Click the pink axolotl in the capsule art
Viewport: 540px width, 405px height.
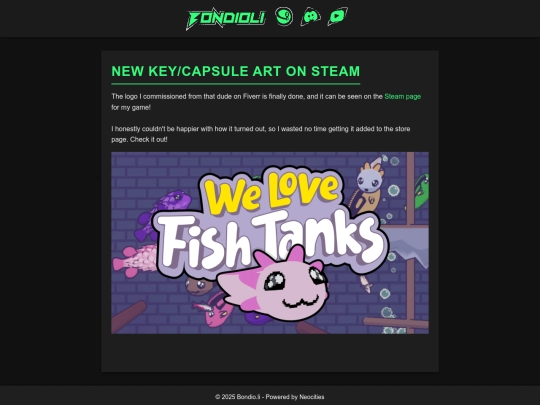(x=274, y=285)
